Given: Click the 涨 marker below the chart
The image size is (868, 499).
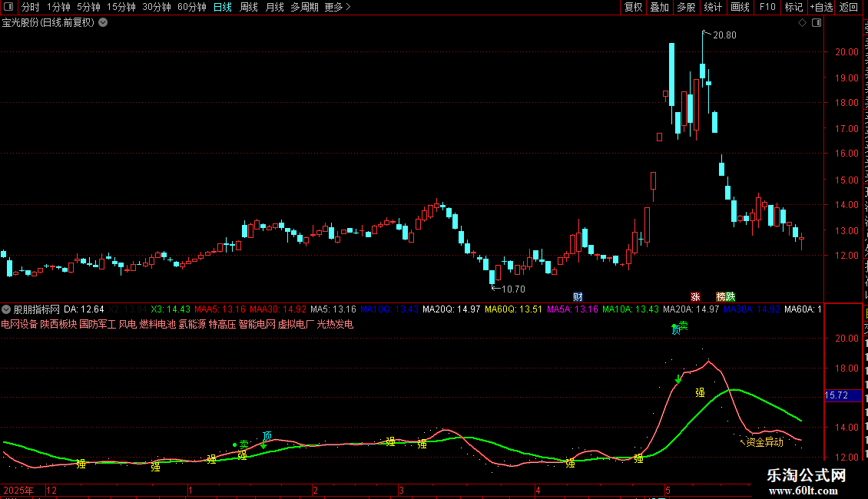Looking at the screenshot, I should [x=695, y=297].
